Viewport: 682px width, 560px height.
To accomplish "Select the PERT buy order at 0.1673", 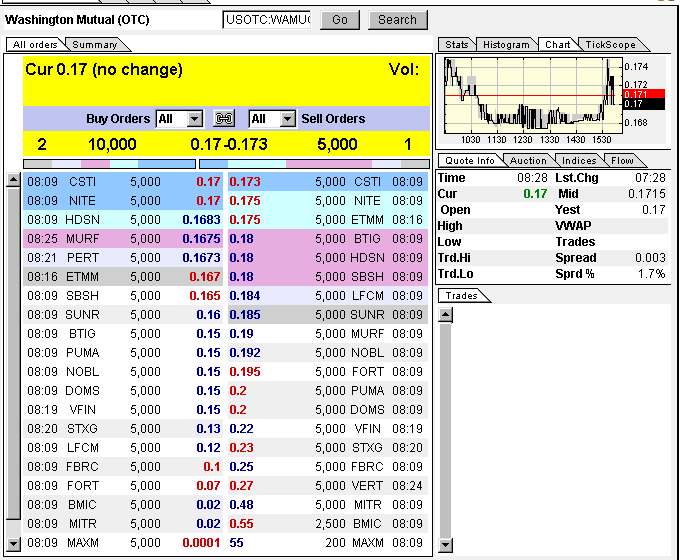I will coord(123,257).
